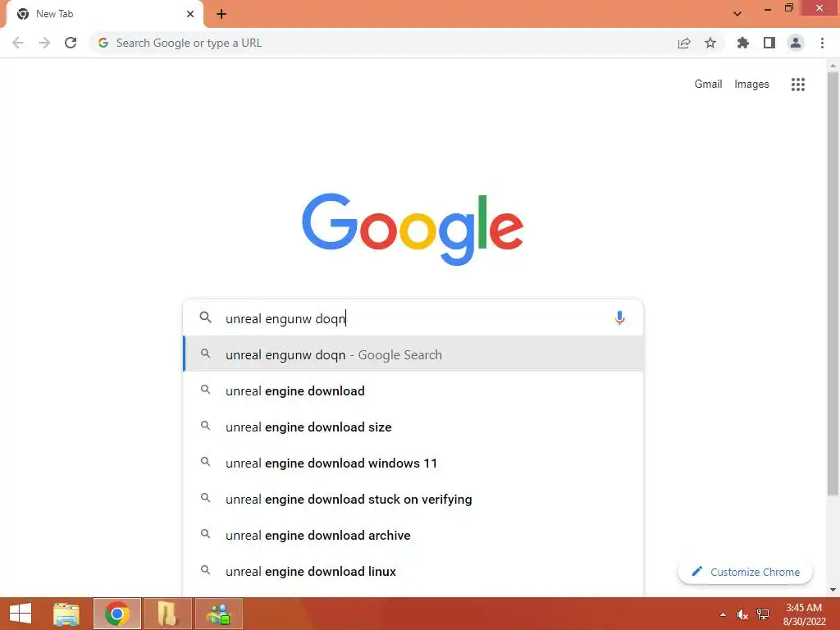Image resolution: width=840 pixels, height=630 pixels.
Task: Click the browser back arrow
Action: (x=18, y=43)
